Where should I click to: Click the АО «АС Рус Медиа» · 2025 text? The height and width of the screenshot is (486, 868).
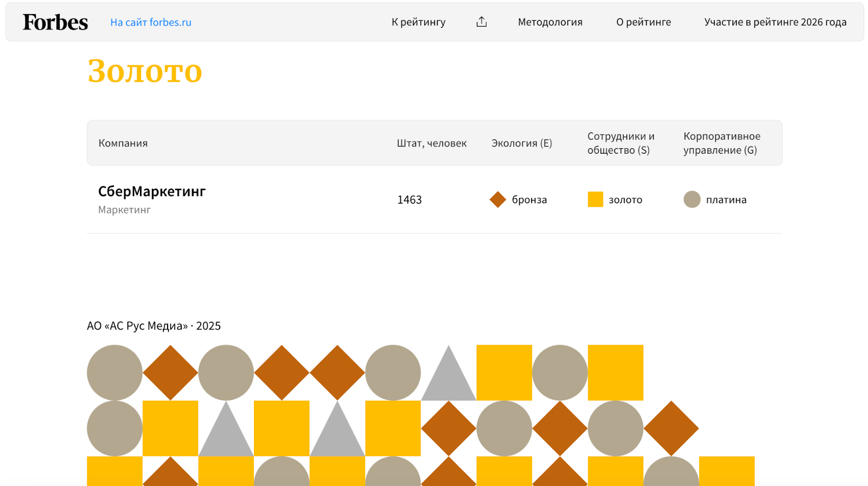(154, 326)
